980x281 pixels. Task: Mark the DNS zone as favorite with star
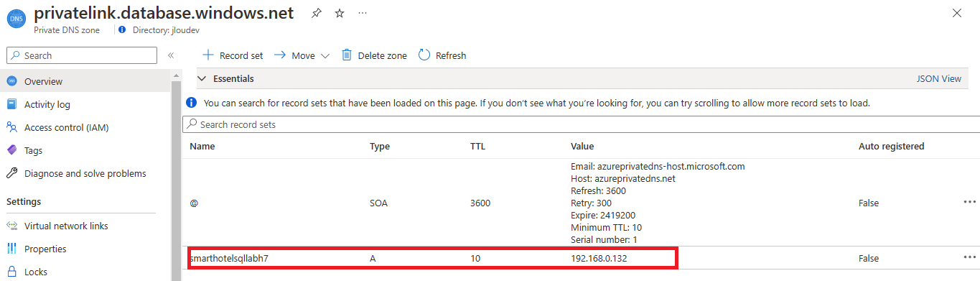pyautogui.click(x=340, y=14)
